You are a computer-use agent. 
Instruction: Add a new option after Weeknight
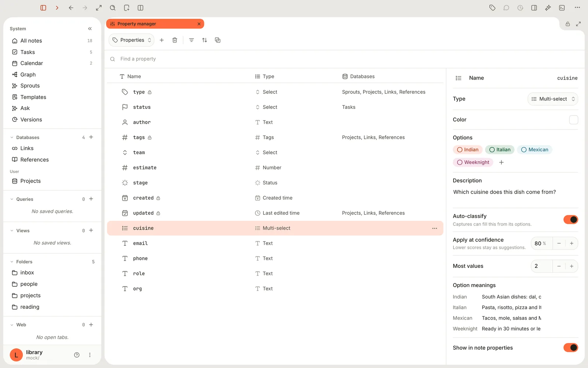(x=501, y=162)
